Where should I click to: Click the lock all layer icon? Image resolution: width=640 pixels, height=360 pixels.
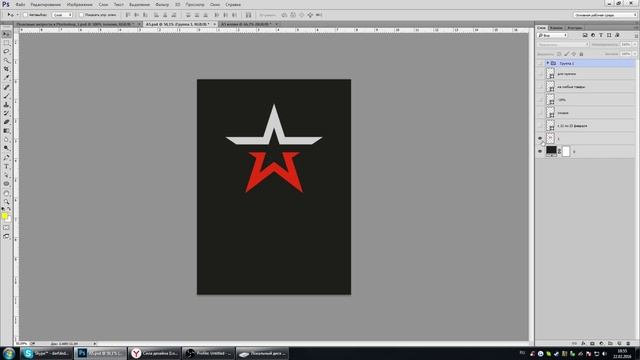coord(581,54)
